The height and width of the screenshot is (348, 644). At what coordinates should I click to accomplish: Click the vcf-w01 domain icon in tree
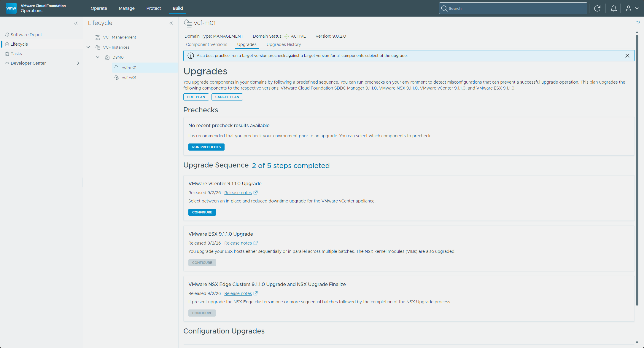117,77
